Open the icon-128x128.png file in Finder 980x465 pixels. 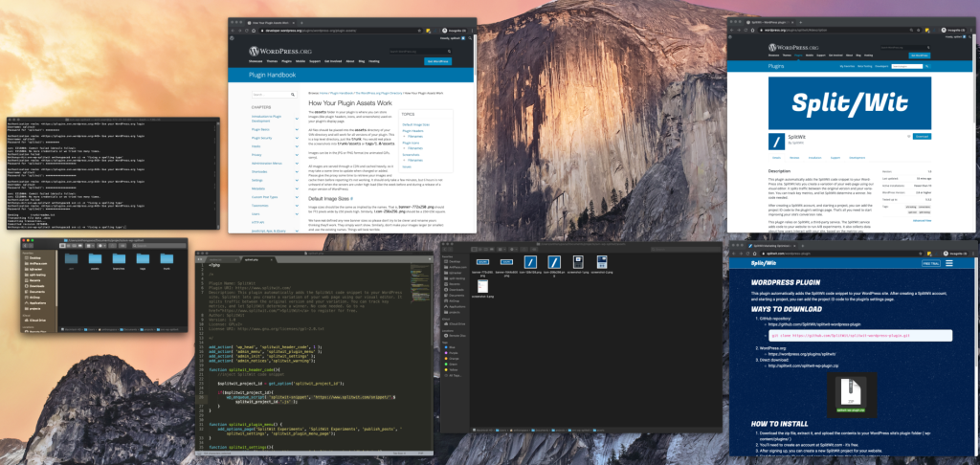pyautogui.click(x=530, y=262)
